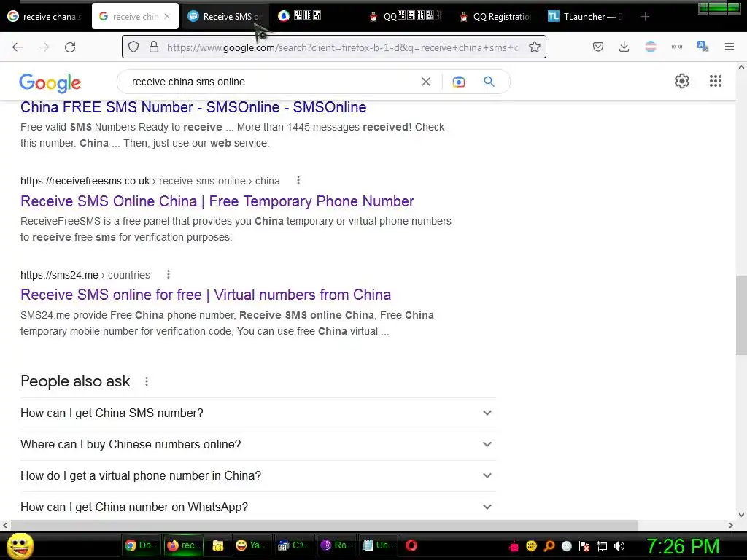
Task: Click Google logo to go home
Action: pyautogui.click(x=50, y=83)
